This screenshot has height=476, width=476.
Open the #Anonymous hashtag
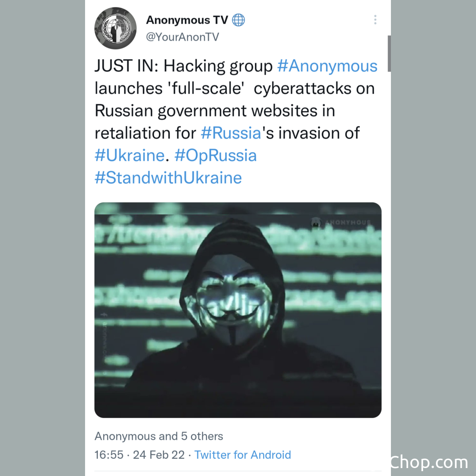[x=327, y=66]
